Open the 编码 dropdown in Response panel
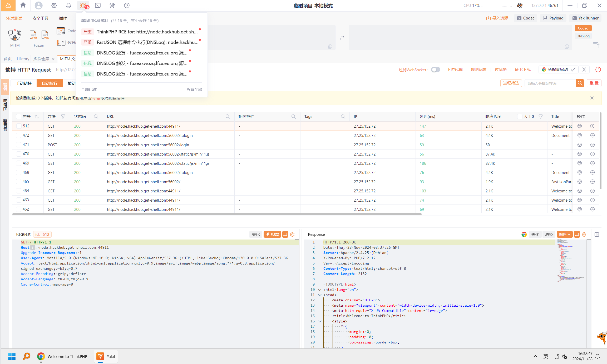Viewport: 607px width, 364px height. click(x=565, y=234)
